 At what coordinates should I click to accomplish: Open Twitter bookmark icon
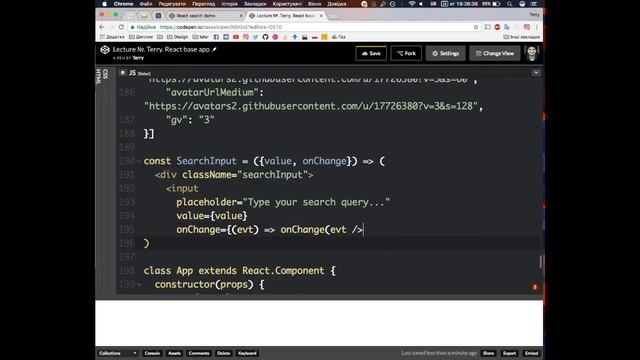point(256,37)
